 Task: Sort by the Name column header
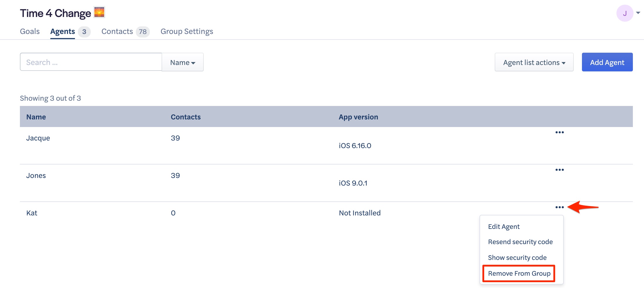(x=36, y=117)
